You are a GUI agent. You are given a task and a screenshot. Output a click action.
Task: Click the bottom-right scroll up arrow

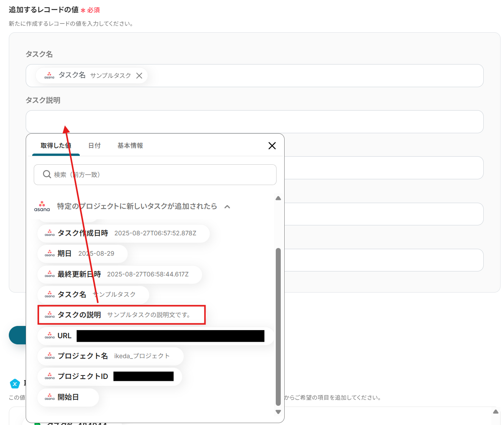tap(496, 412)
